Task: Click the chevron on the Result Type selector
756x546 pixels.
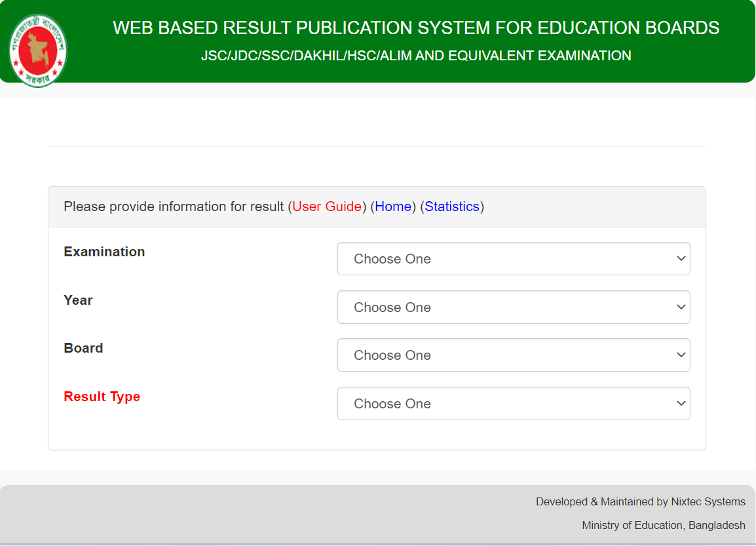Action: [x=682, y=403]
